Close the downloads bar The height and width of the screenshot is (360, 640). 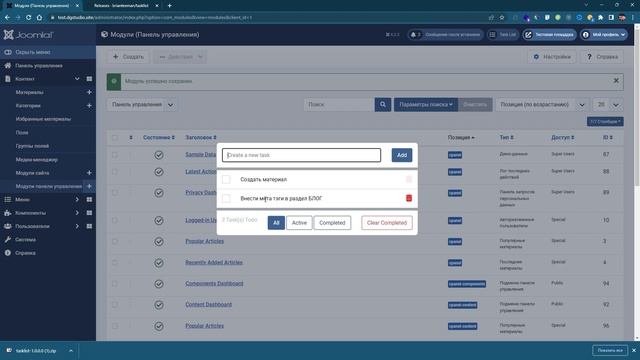(634, 350)
